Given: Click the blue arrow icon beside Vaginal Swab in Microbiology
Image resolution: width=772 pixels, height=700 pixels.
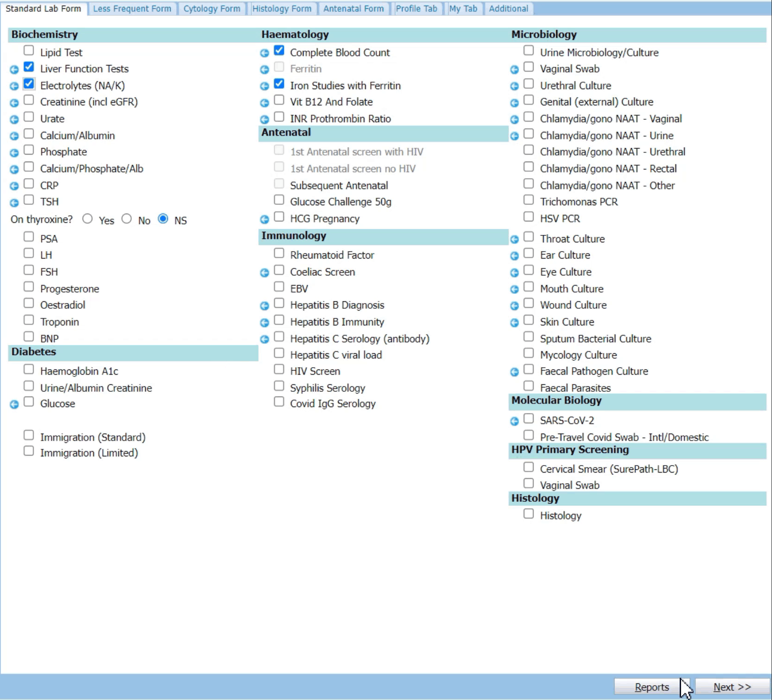Looking at the screenshot, I should pos(514,70).
